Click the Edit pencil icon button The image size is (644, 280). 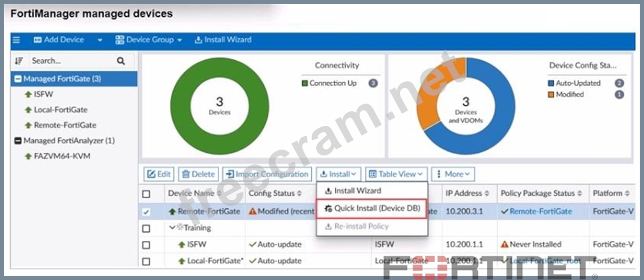point(151,174)
